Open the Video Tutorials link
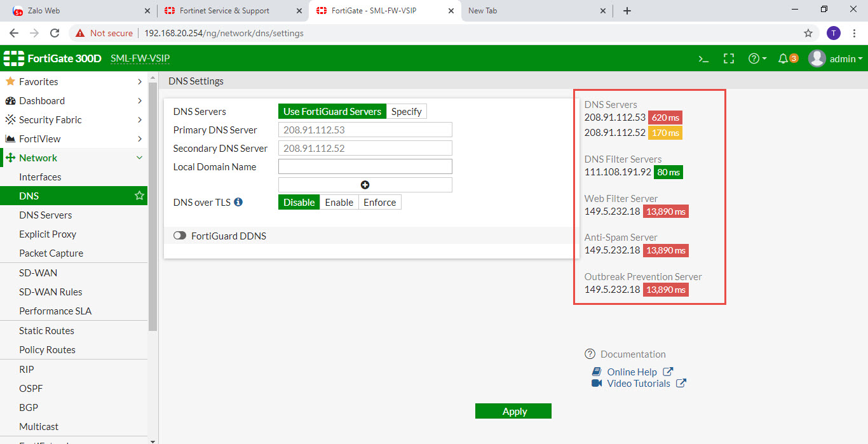868x444 pixels. pos(639,383)
